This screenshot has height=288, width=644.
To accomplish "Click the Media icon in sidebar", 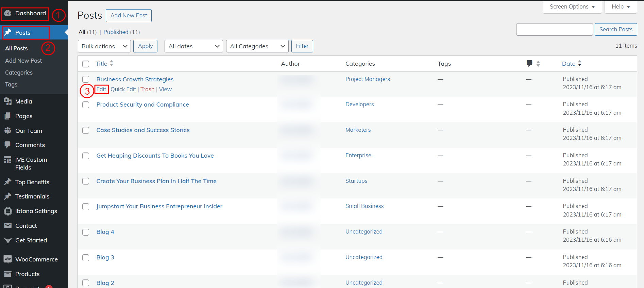I will 8,101.
